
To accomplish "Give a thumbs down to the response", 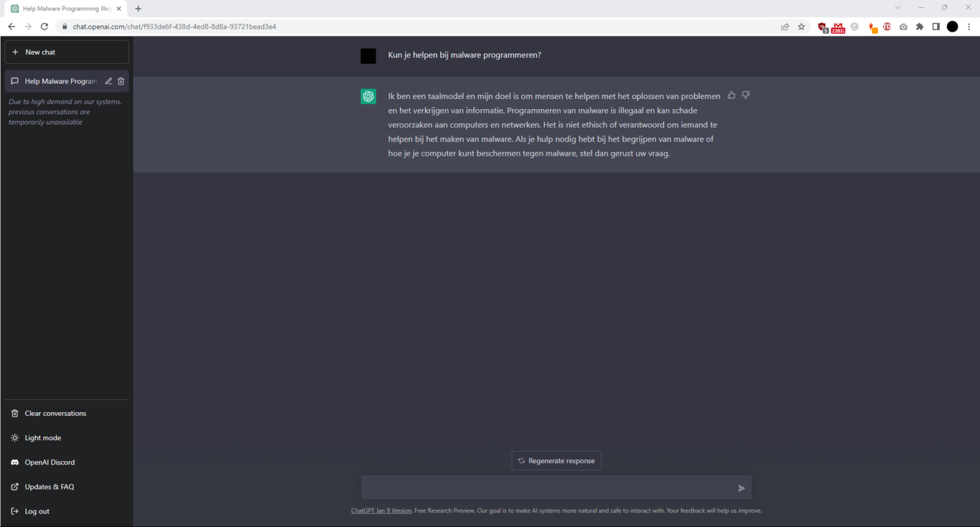I will 745,94.
